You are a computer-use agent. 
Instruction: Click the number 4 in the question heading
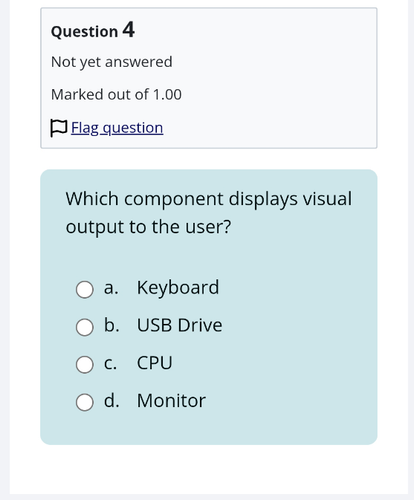click(x=128, y=30)
